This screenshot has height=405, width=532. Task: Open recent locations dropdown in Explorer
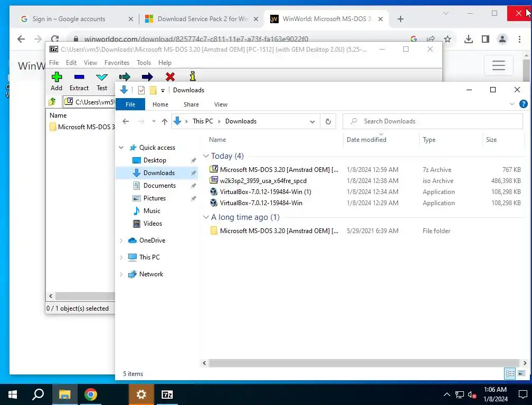click(154, 121)
